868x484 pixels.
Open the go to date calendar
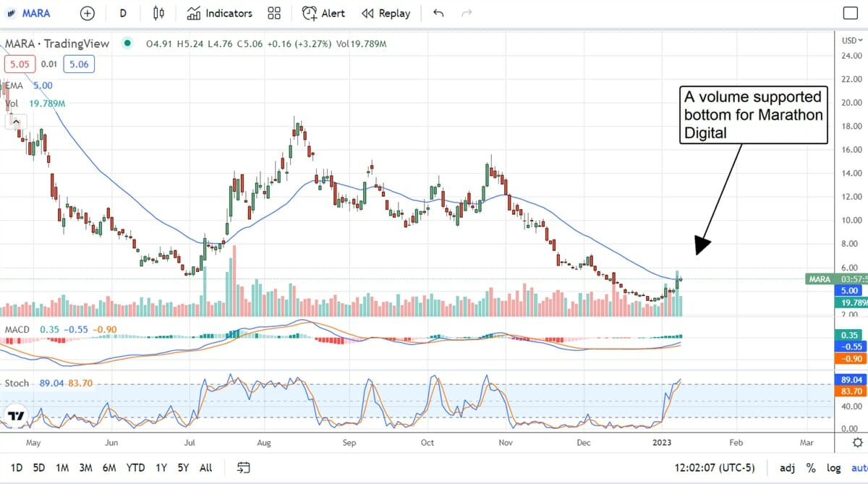click(x=244, y=467)
